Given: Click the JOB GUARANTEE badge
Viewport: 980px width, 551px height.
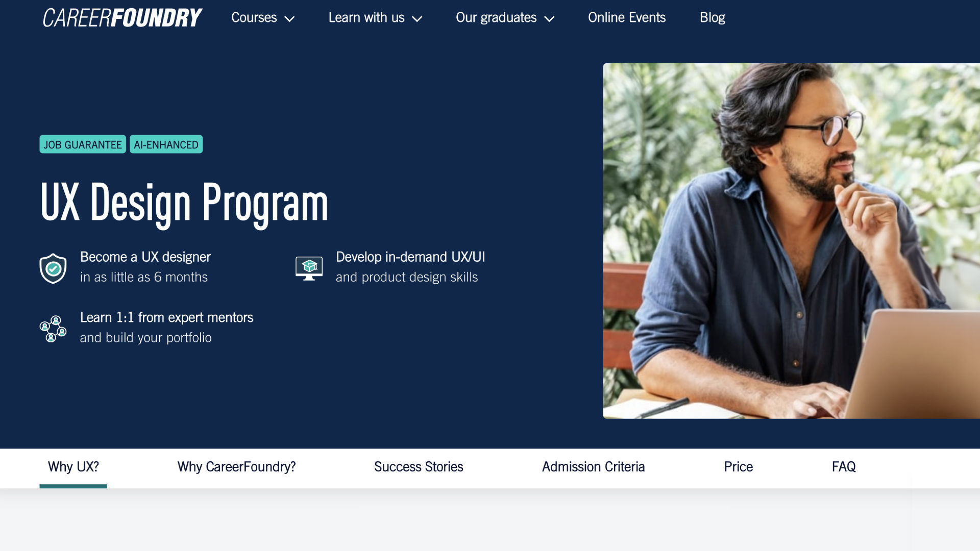Looking at the screenshot, I should (83, 144).
